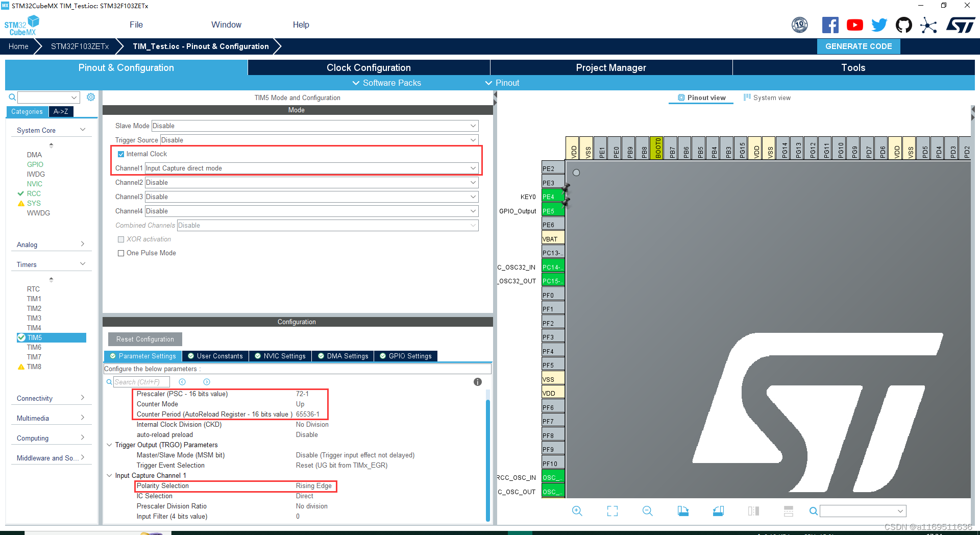Viewport: 980px width, 535px height.
Task: Switch to System view
Action: click(767, 98)
